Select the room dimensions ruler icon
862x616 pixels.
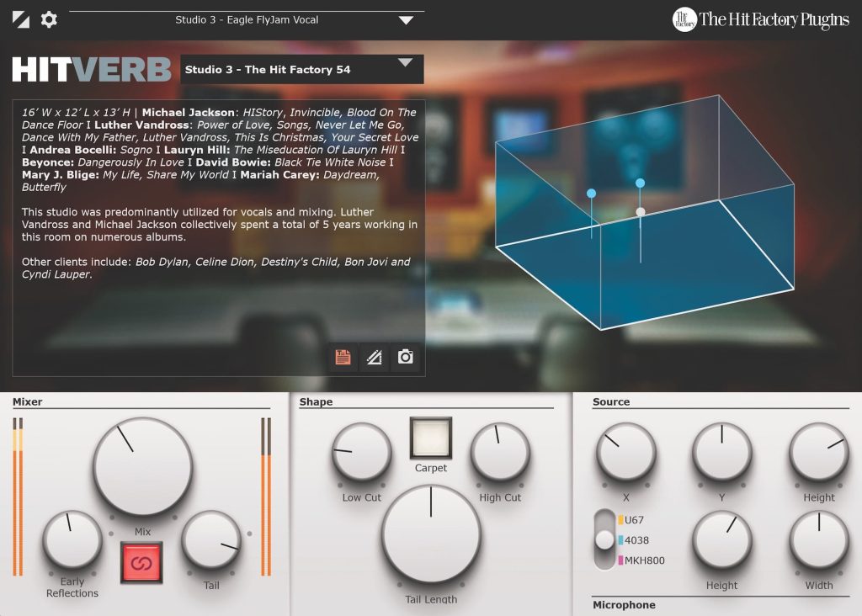pyautogui.click(x=375, y=357)
